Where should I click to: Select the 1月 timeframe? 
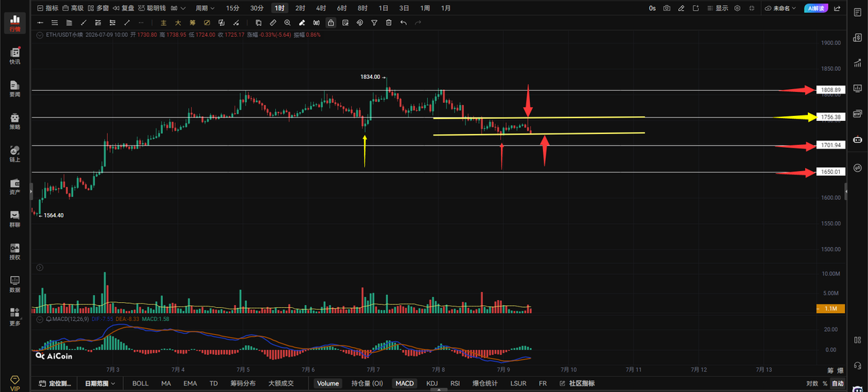pyautogui.click(x=446, y=8)
